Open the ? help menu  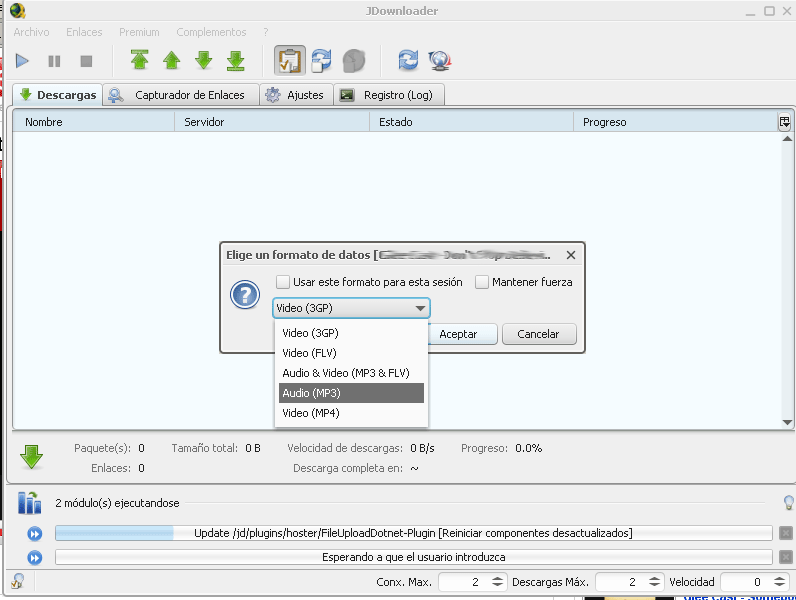point(266,32)
